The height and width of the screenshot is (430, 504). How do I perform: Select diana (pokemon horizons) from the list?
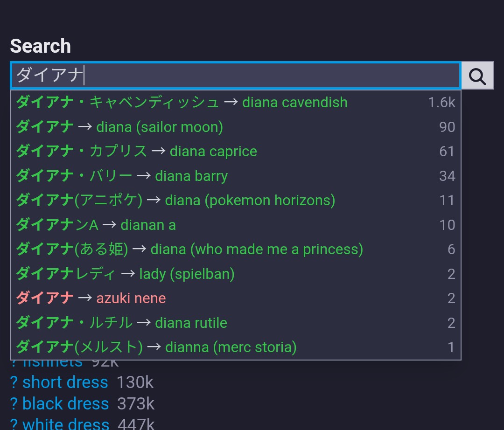[236, 201]
